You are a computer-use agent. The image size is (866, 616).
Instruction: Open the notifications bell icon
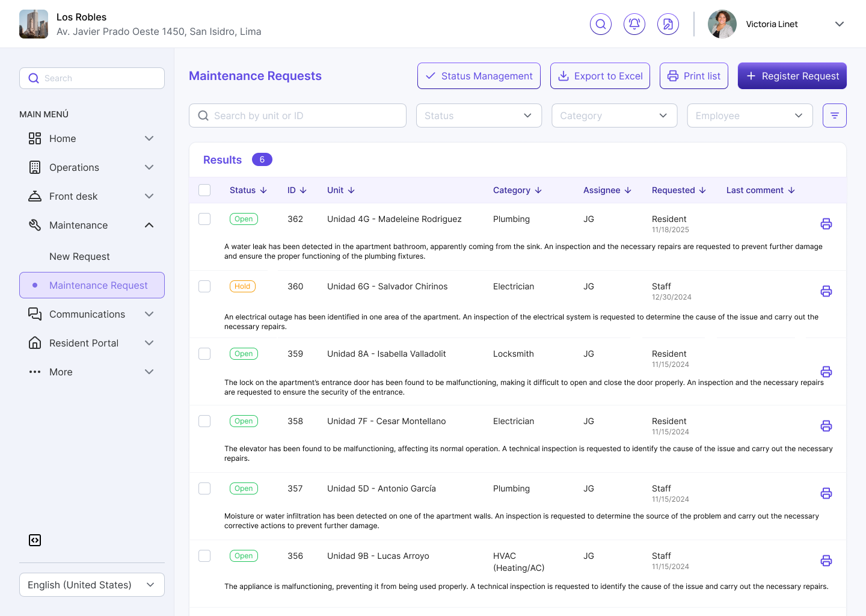[634, 24]
